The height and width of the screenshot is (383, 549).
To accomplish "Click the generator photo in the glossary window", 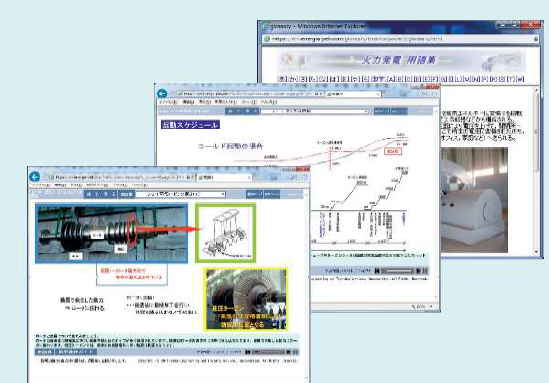I will click(x=474, y=200).
